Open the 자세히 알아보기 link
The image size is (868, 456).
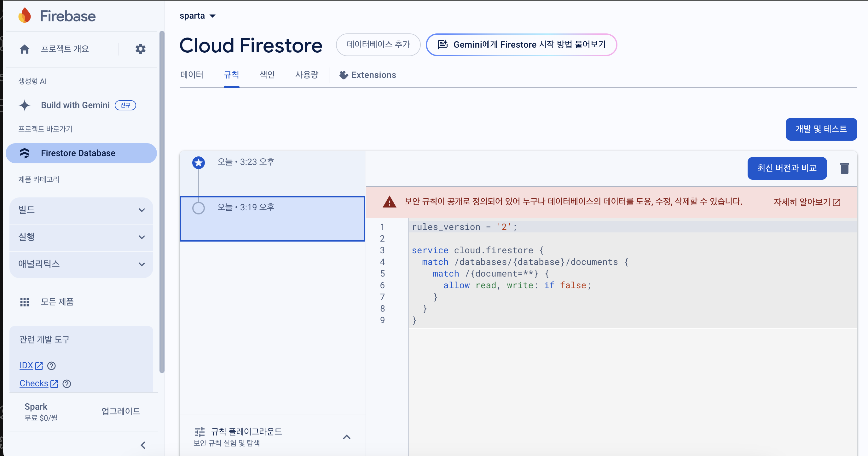[x=807, y=202]
